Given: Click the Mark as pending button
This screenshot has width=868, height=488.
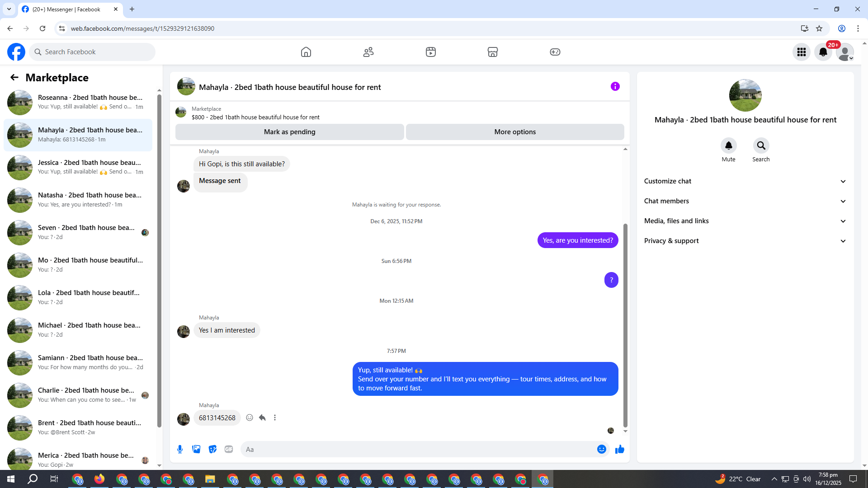Looking at the screenshot, I should tap(289, 132).
